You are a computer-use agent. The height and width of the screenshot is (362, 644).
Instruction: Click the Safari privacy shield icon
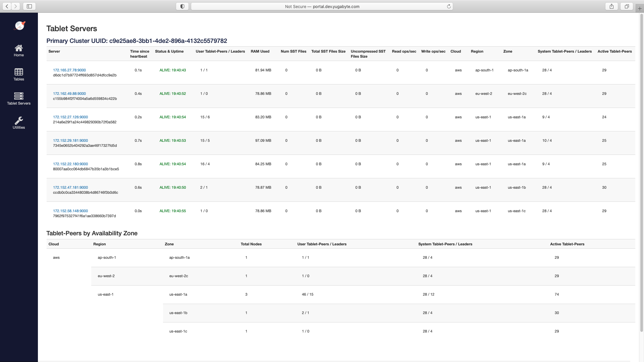182,6
